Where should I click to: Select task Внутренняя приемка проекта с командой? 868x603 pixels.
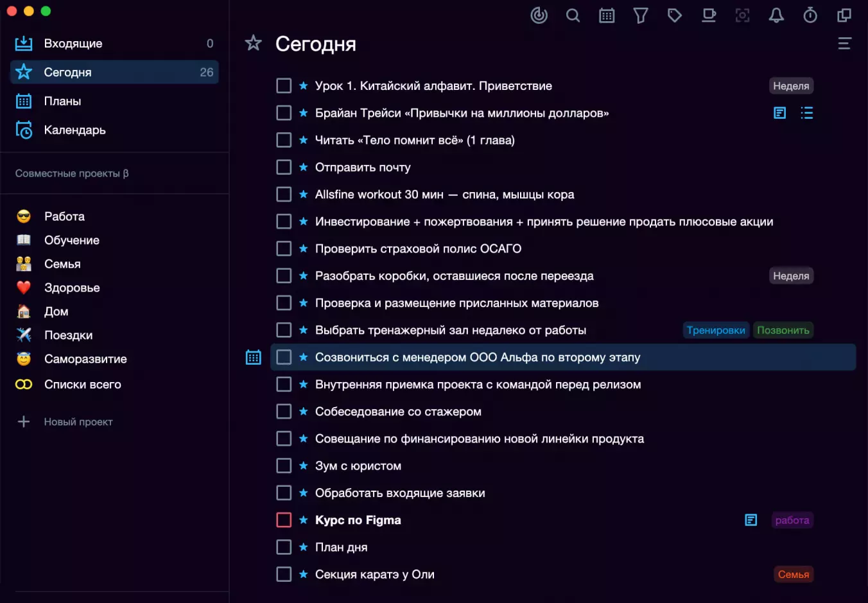coord(478,385)
